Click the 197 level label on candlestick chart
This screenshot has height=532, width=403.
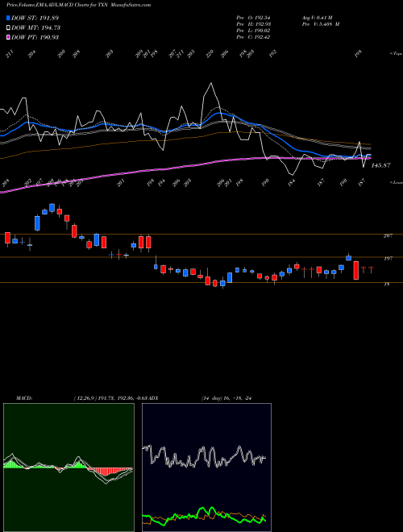(x=388, y=259)
